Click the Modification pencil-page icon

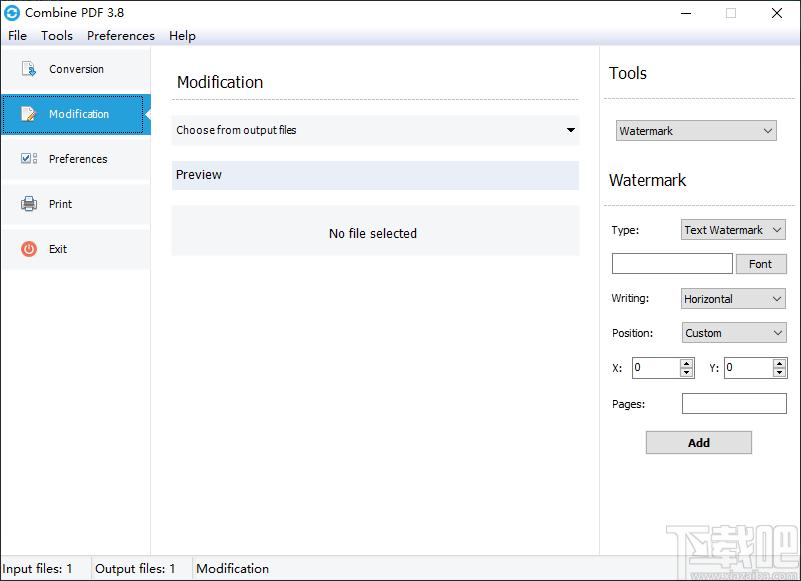[29, 113]
